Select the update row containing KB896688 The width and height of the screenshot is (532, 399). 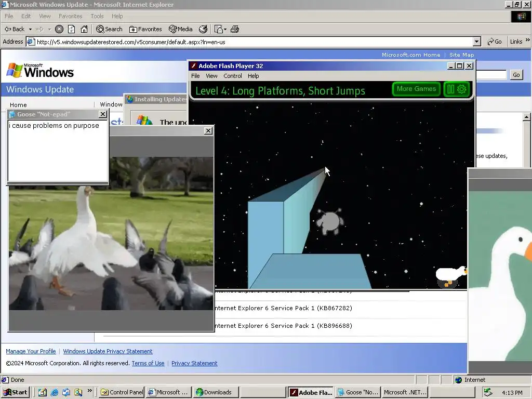[x=340, y=326]
